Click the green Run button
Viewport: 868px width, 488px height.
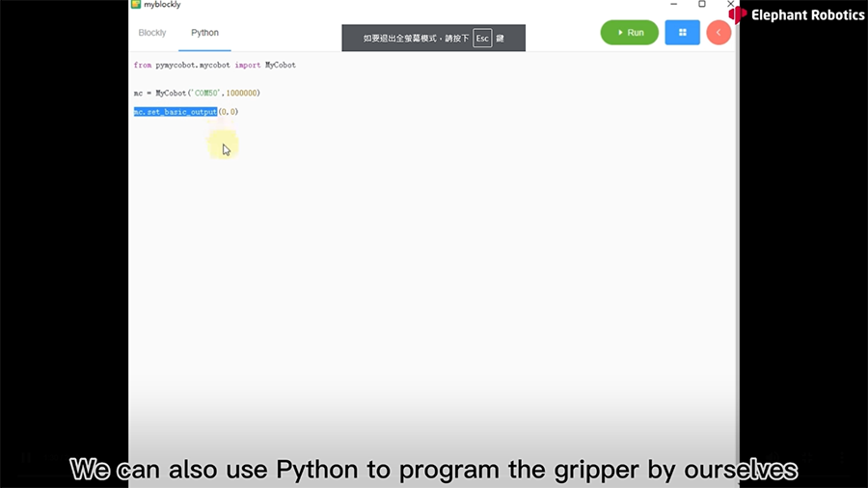point(630,33)
